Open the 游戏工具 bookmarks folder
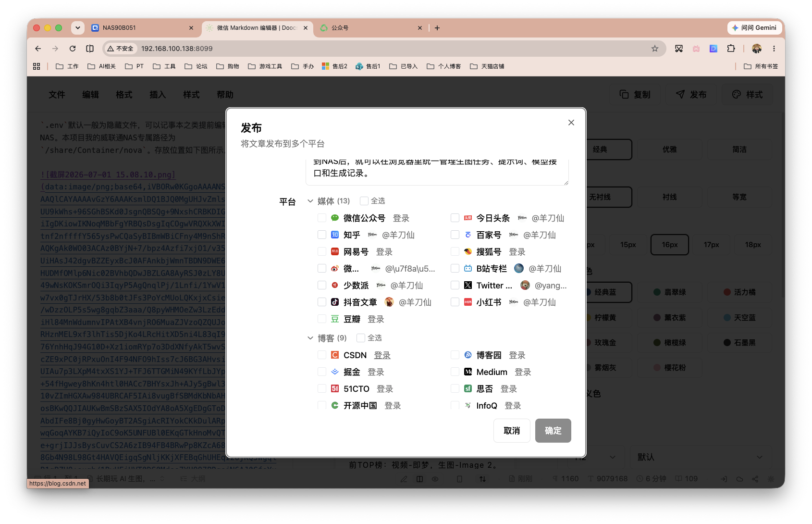 point(265,66)
